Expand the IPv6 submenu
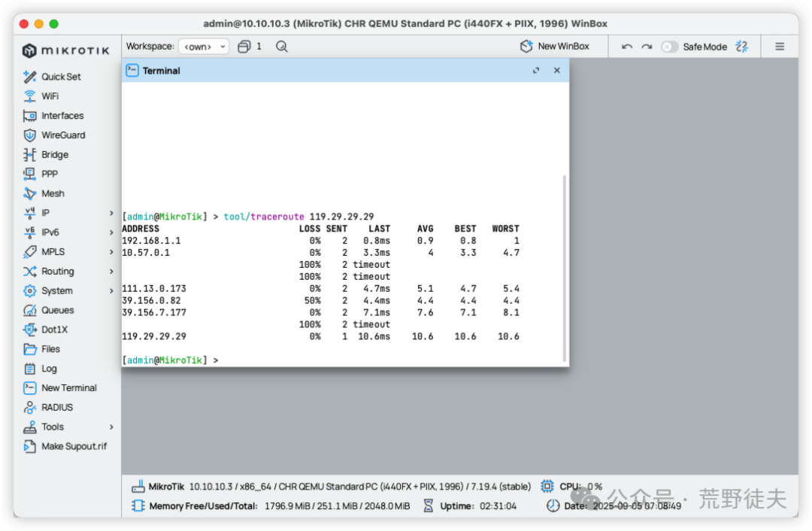This screenshot has width=812, height=531. tap(111, 232)
